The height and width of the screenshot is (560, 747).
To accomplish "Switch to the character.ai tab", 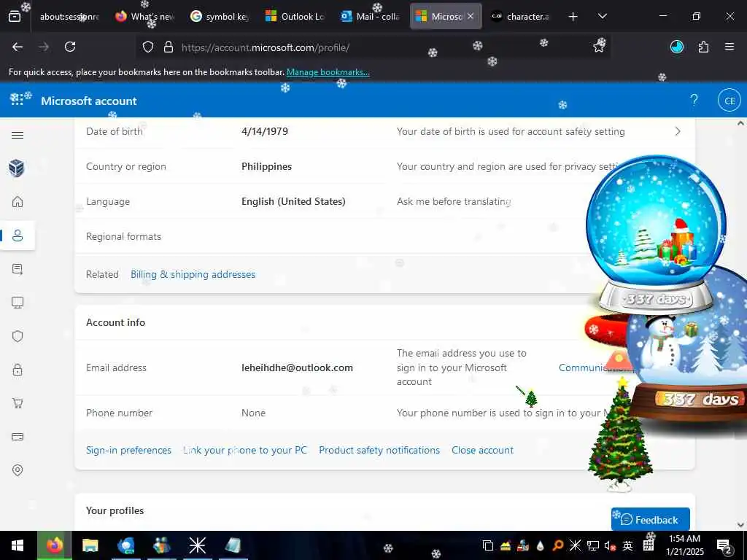I will tap(521, 17).
